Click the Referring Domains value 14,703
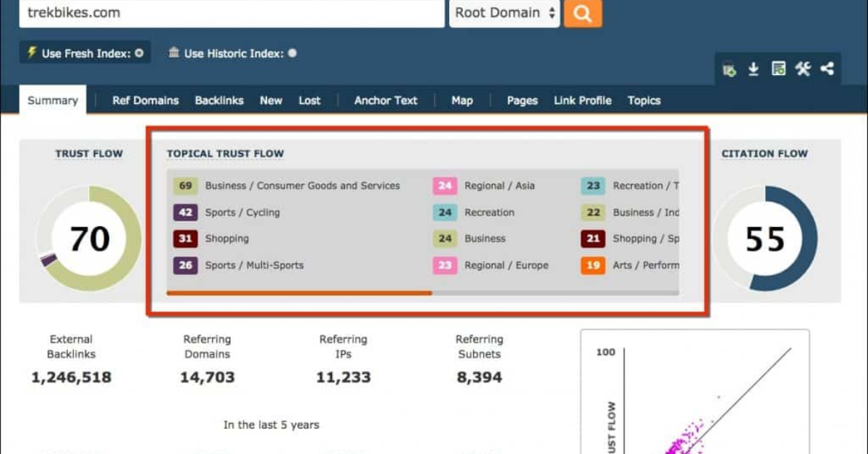This screenshot has height=454, width=868. tap(207, 377)
